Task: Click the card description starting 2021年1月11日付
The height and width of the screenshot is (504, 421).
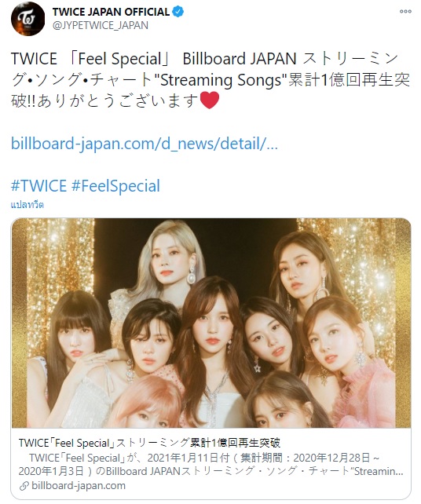Action: point(204,458)
